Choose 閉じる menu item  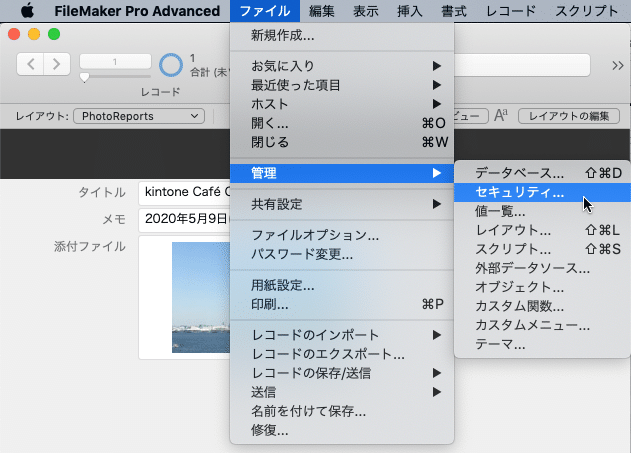pos(342,142)
